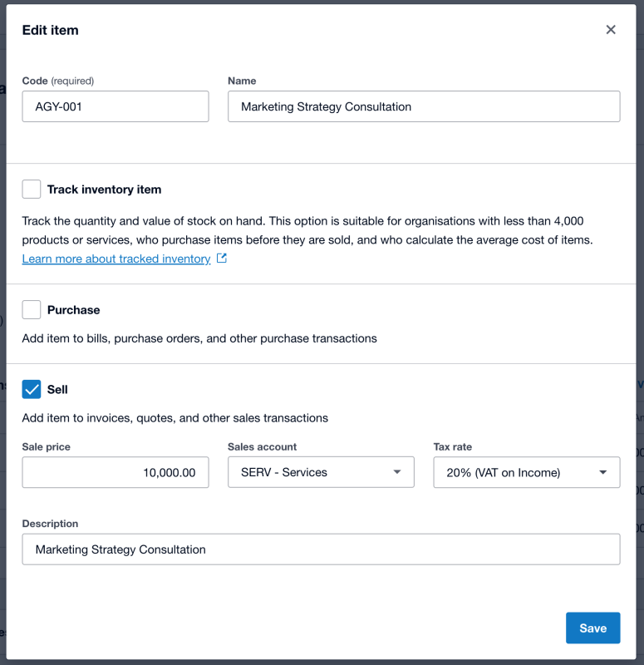The image size is (644, 665).
Task: Click the external link icon beside tracked inventory
Action: tap(220, 259)
